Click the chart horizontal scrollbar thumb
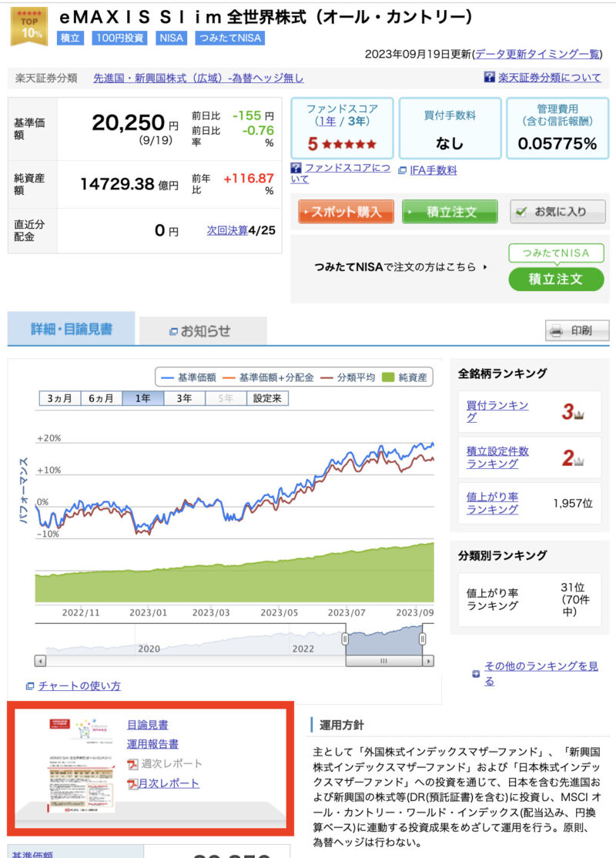 (x=384, y=661)
